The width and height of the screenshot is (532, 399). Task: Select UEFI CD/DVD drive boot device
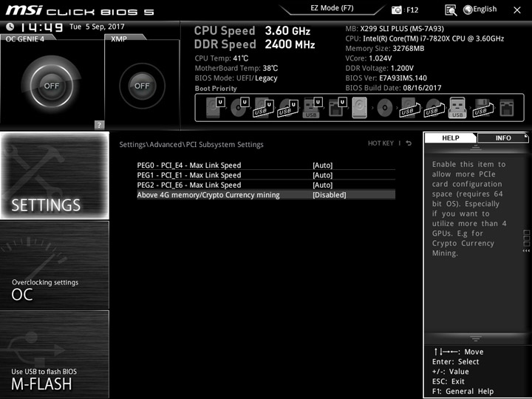(239, 108)
